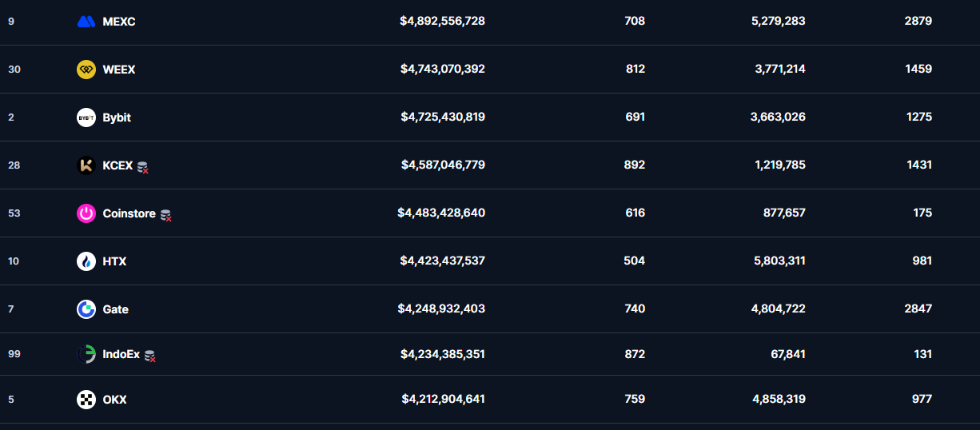
Task: Click the IndoEx logo icon
Action: point(86,354)
